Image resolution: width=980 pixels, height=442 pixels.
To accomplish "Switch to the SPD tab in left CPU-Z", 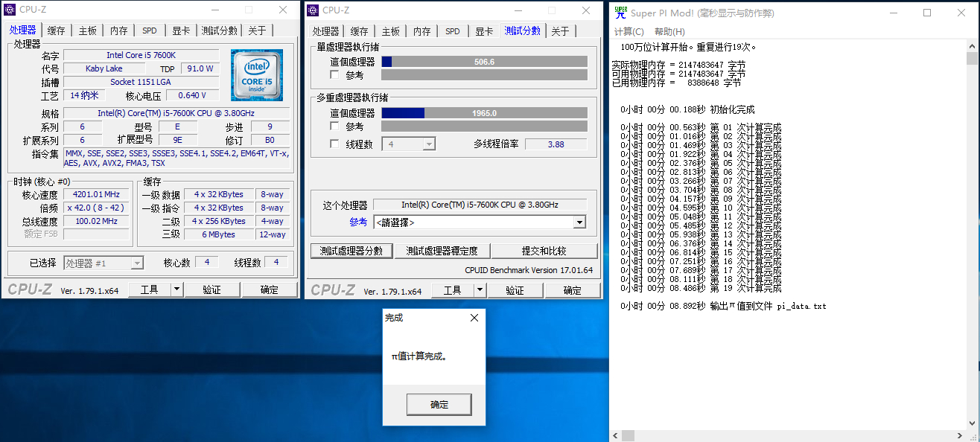I will coord(149,31).
